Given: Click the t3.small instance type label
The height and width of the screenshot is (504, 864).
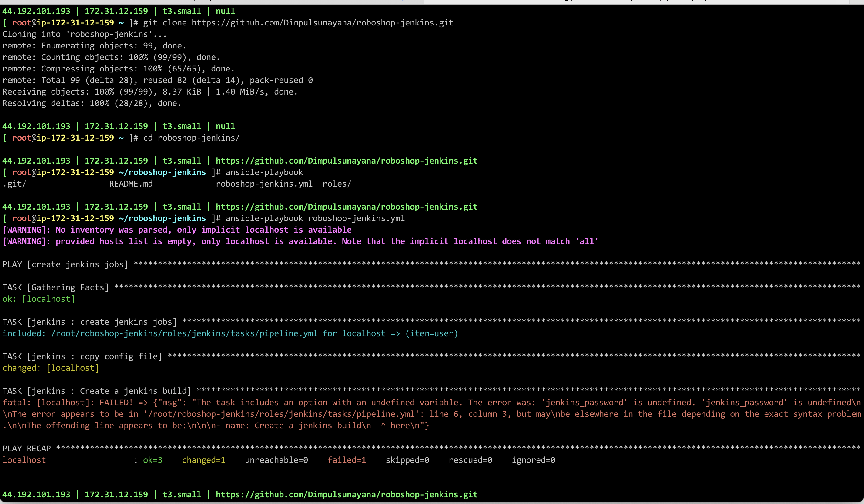Looking at the screenshot, I should tap(182, 11).
